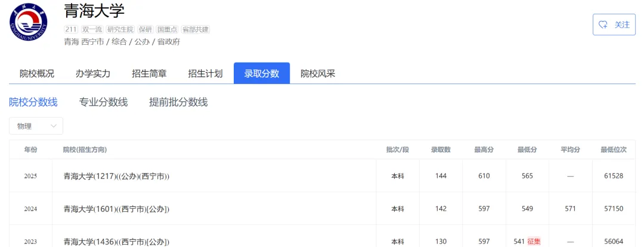Click the 研究生院 tag
The image size is (644, 247).
coord(120,30)
